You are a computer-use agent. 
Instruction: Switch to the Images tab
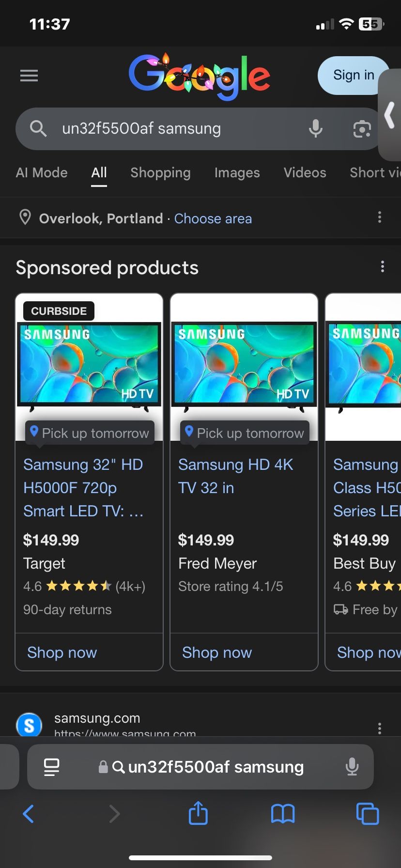point(237,173)
